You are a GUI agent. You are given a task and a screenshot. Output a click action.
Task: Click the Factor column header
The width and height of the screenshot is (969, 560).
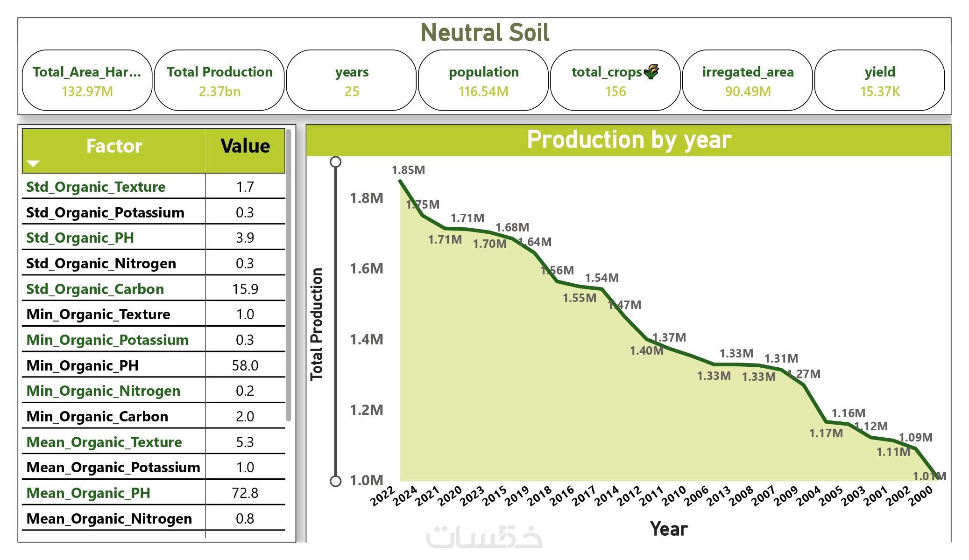click(114, 146)
